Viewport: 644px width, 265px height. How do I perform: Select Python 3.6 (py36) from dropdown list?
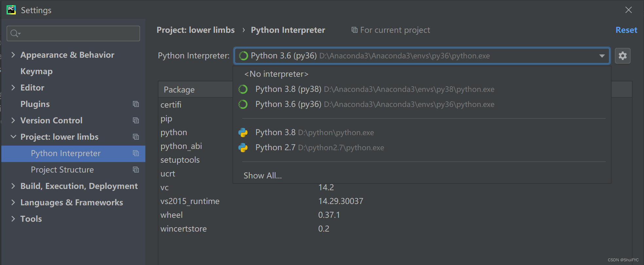click(422, 104)
